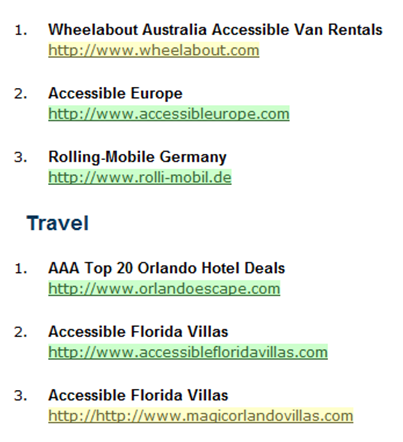The image size is (403, 442).
Task: Open the accessiblefloridavillas.com link
Action: pos(188,352)
